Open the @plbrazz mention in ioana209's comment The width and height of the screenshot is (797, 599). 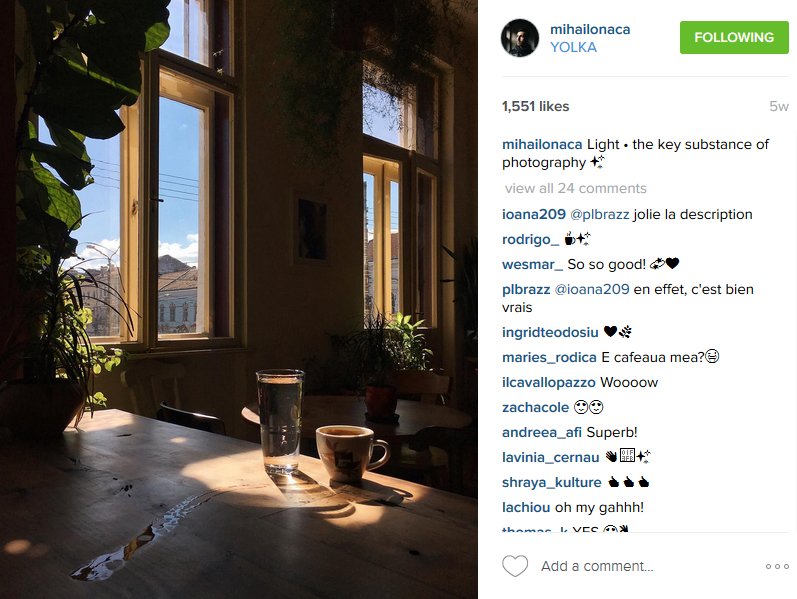point(600,215)
